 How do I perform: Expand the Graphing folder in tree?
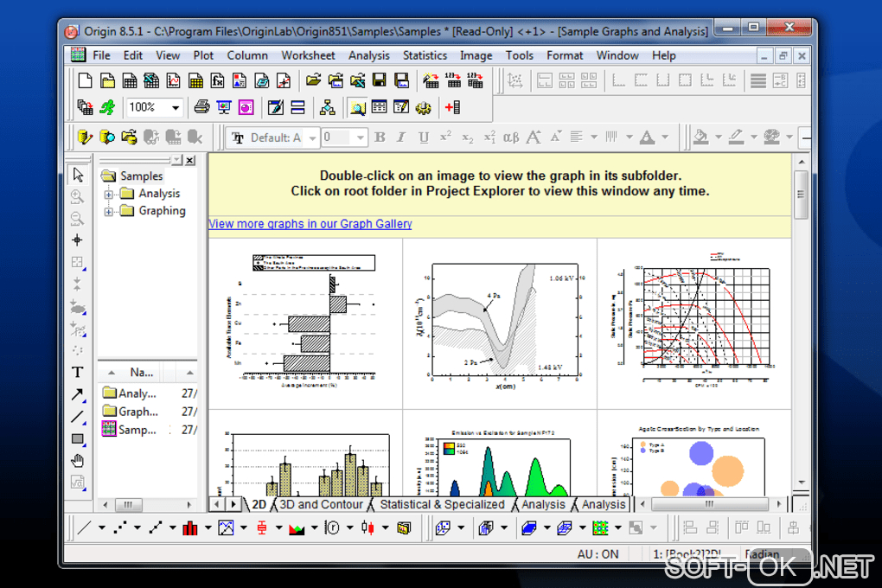[109, 212]
